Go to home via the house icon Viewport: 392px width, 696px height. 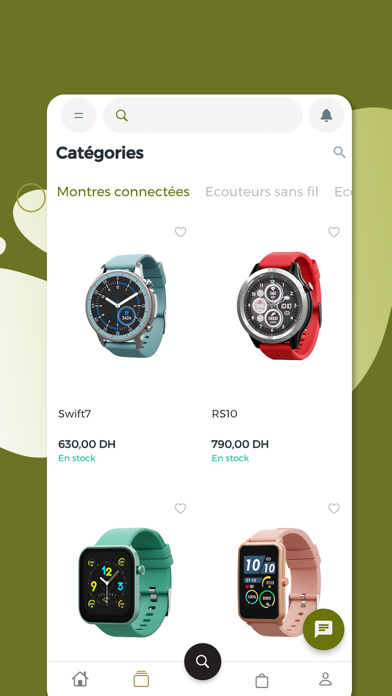(x=80, y=679)
